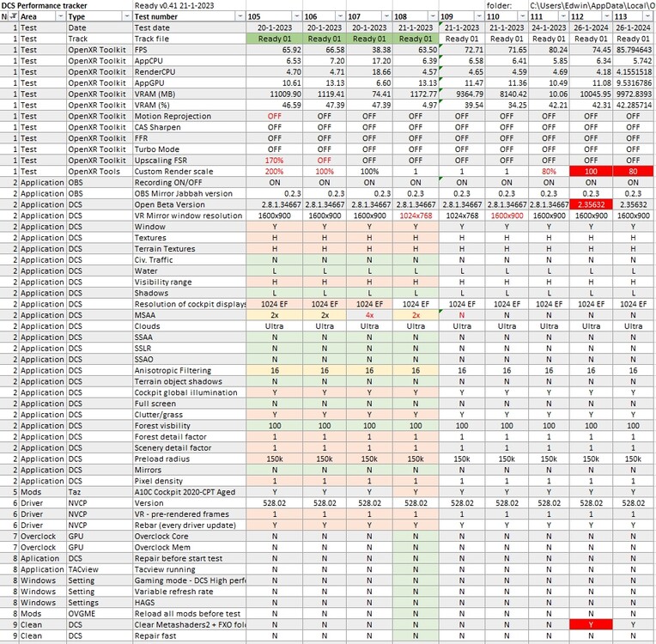Select the 'Preload radius' cell
This screenshot has height=644, width=656.
coord(189,459)
